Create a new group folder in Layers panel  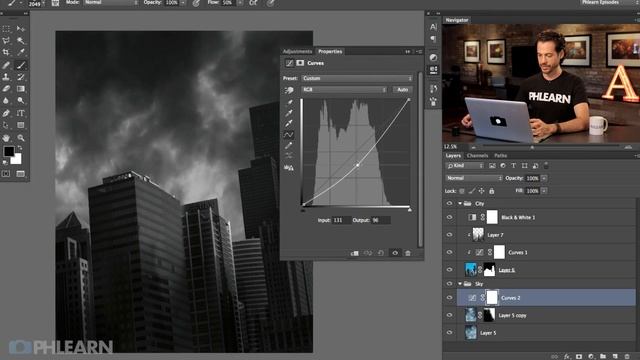pos(603,357)
